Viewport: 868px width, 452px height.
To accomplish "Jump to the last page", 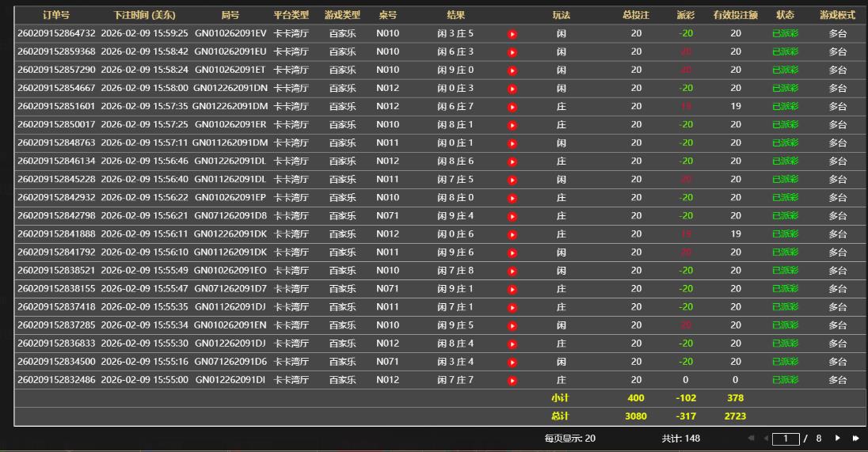I will 855,438.
